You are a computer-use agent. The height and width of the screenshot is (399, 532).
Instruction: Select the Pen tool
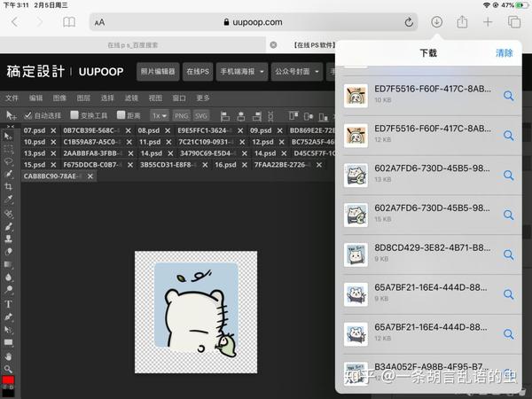click(x=9, y=317)
